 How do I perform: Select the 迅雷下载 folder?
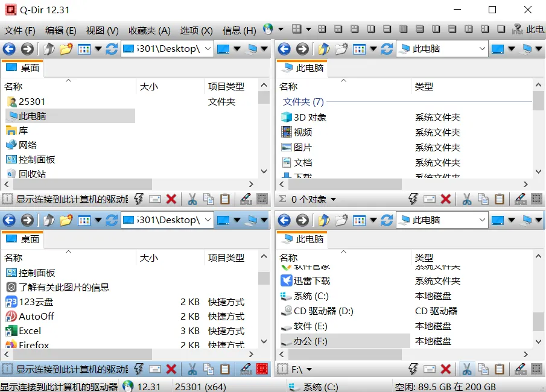(305, 280)
